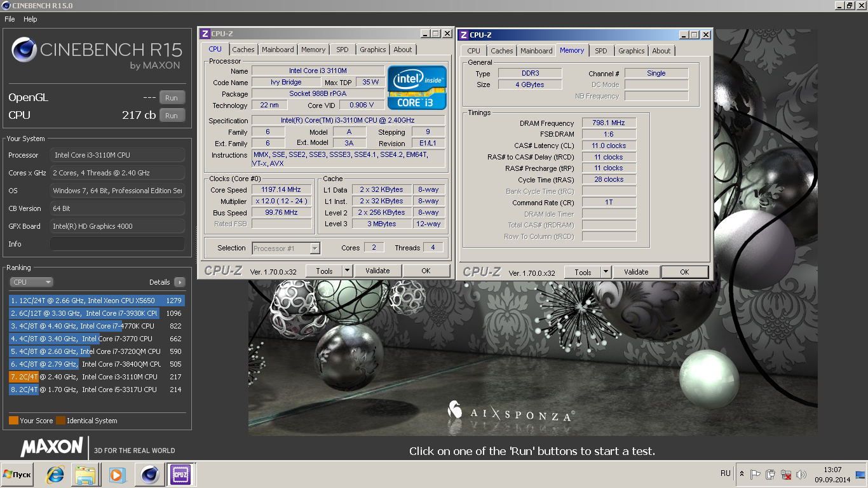Click Tools button in left CPU-Z window
Screen dimensions: 868x488
click(x=324, y=271)
